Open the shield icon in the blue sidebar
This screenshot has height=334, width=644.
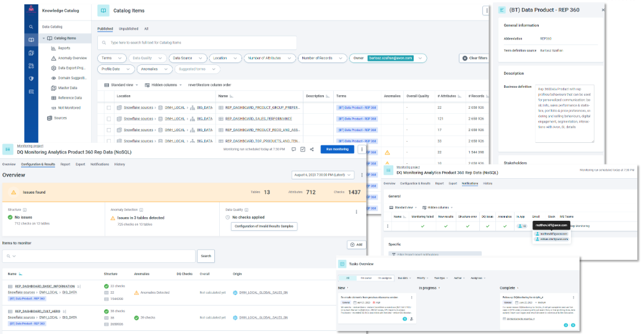[x=31, y=79]
